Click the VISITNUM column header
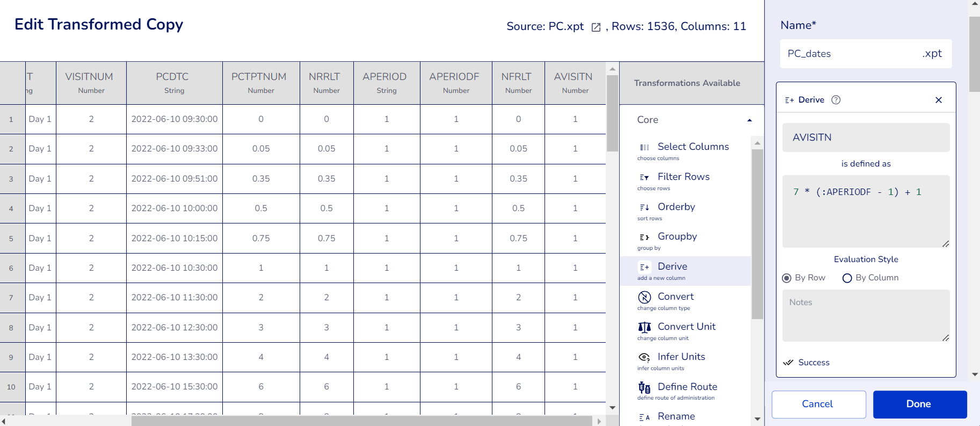The height and width of the screenshot is (426, 980). click(x=91, y=83)
